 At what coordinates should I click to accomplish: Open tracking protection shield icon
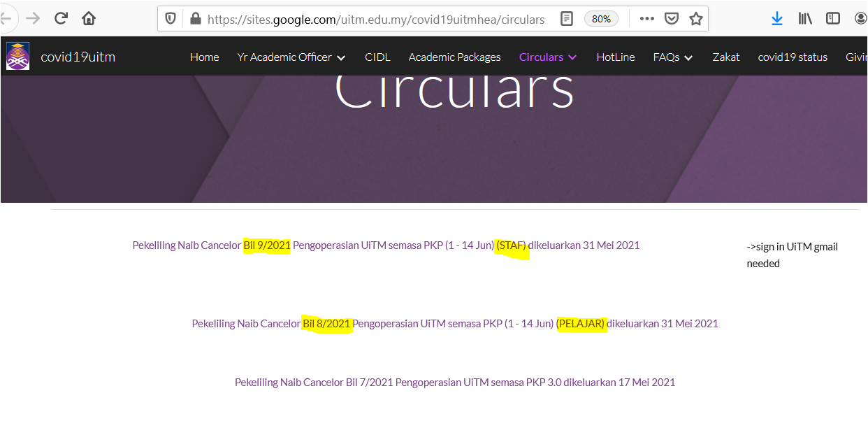tap(171, 19)
